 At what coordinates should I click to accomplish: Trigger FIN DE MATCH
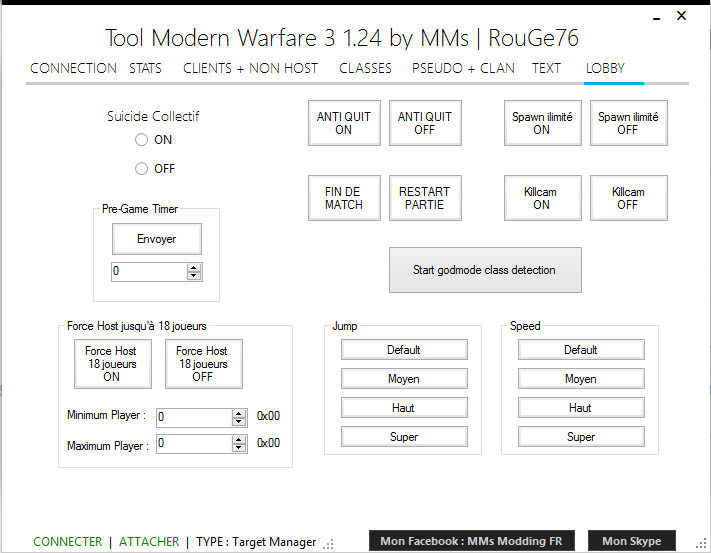344,198
